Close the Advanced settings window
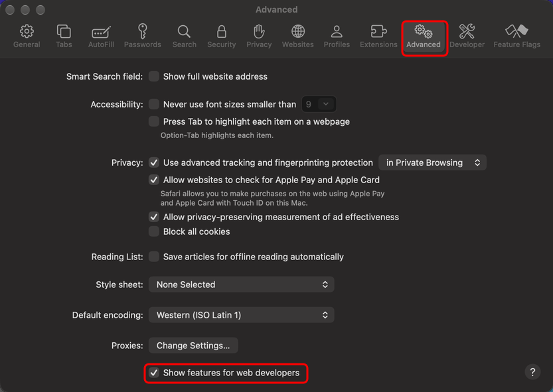The height and width of the screenshot is (392, 553). pos(10,10)
